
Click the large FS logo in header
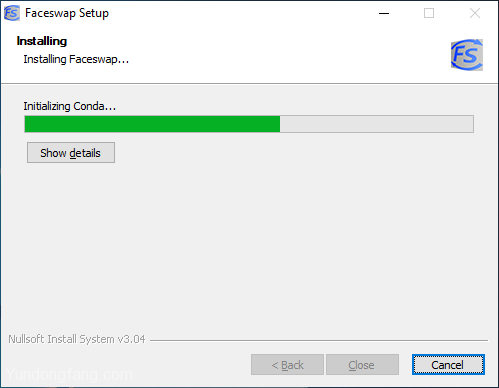click(x=467, y=55)
